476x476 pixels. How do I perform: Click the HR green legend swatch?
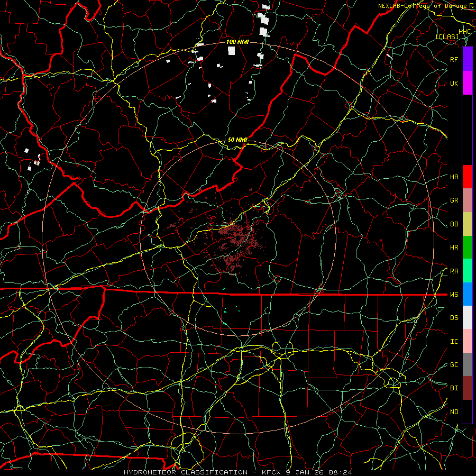pyautogui.click(x=467, y=248)
